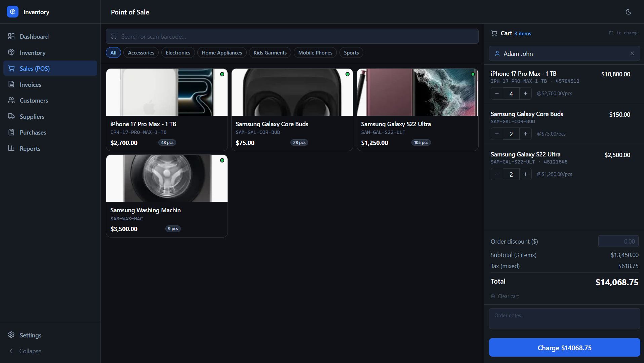Increase Samsung Galaxy Core Buds cart quantity

pos(525,134)
